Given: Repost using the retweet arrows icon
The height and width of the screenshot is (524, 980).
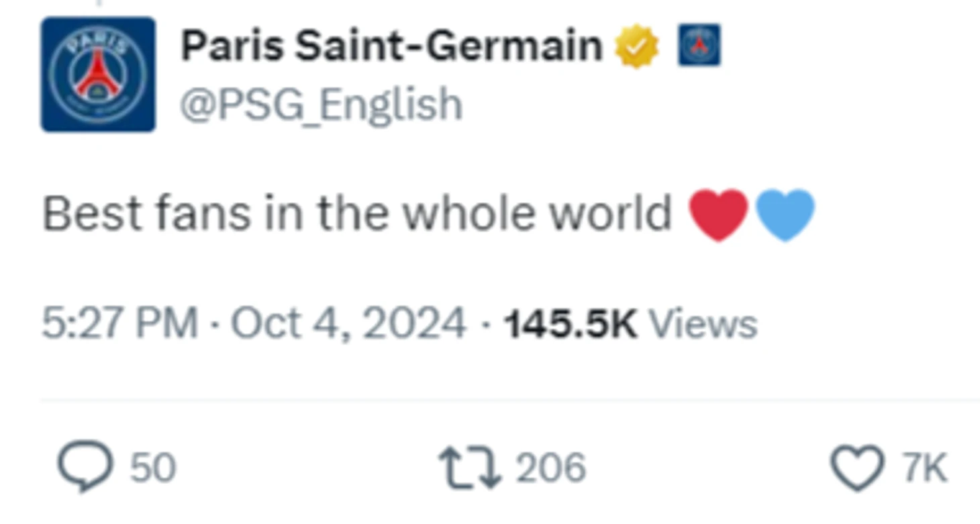Looking at the screenshot, I should pos(470,468).
